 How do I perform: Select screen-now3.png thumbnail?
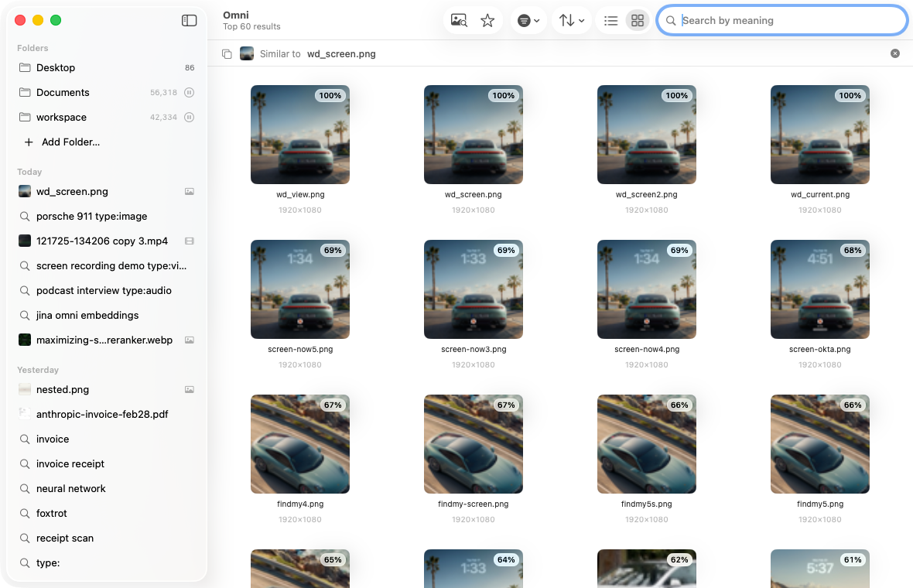474,289
